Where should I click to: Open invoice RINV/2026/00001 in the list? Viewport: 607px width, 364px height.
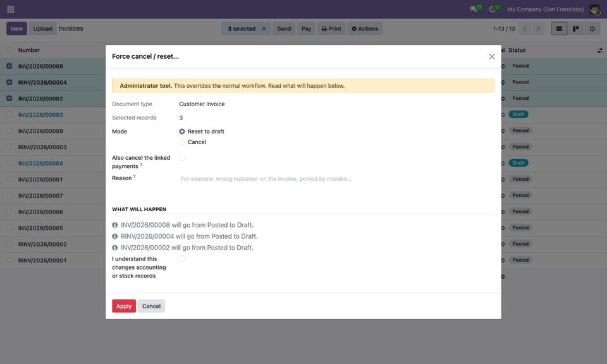(x=42, y=260)
